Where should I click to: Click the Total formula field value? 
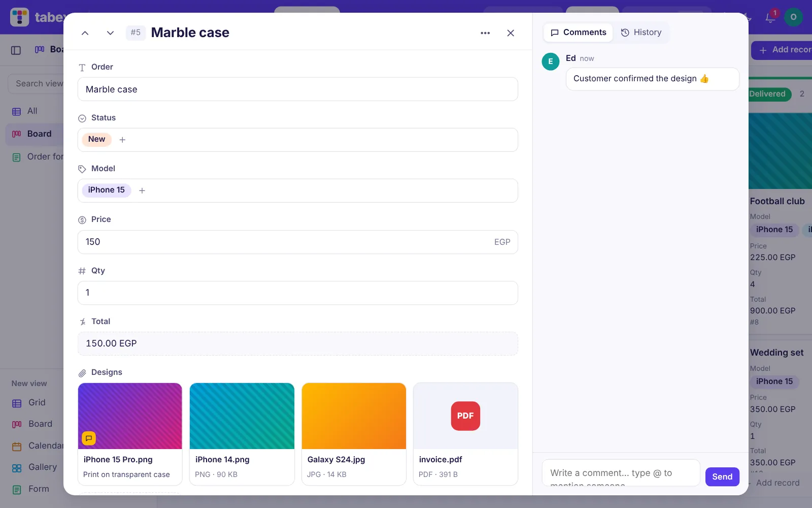tap(298, 344)
